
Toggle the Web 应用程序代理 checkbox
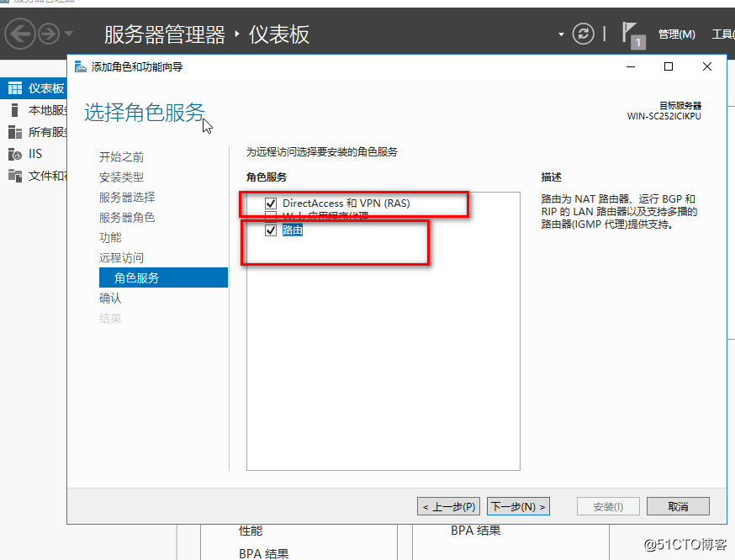click(x=271, y=215)
